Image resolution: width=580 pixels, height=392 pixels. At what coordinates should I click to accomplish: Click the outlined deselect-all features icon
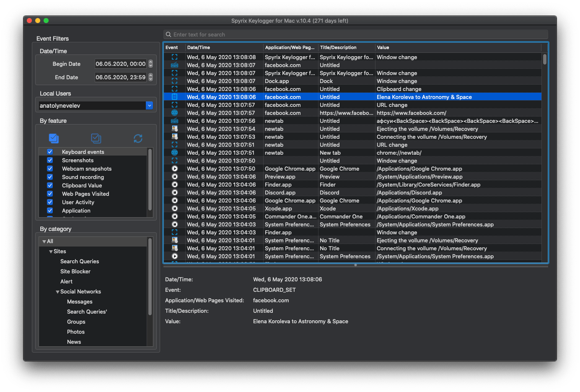96,138
